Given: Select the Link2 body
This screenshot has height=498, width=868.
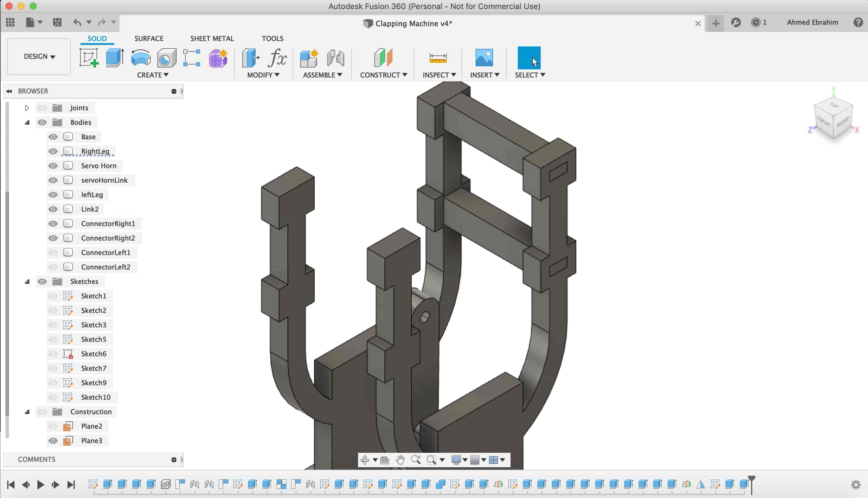Looking at the screenshot, I should click(x=90, y=209).
